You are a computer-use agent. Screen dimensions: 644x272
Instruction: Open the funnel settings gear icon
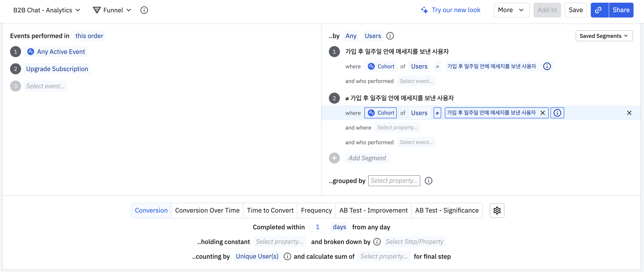click(x=496, y=211)
